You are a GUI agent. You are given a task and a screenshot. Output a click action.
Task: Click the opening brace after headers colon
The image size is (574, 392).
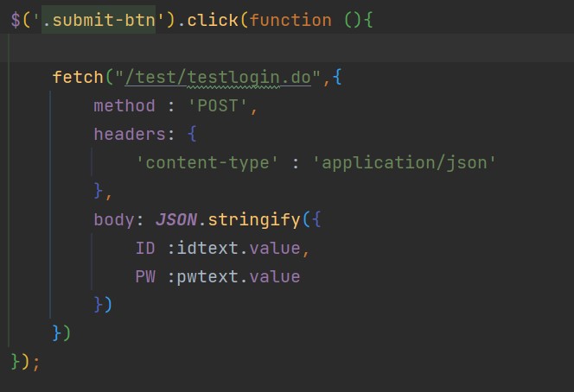(x=192, y=134)
